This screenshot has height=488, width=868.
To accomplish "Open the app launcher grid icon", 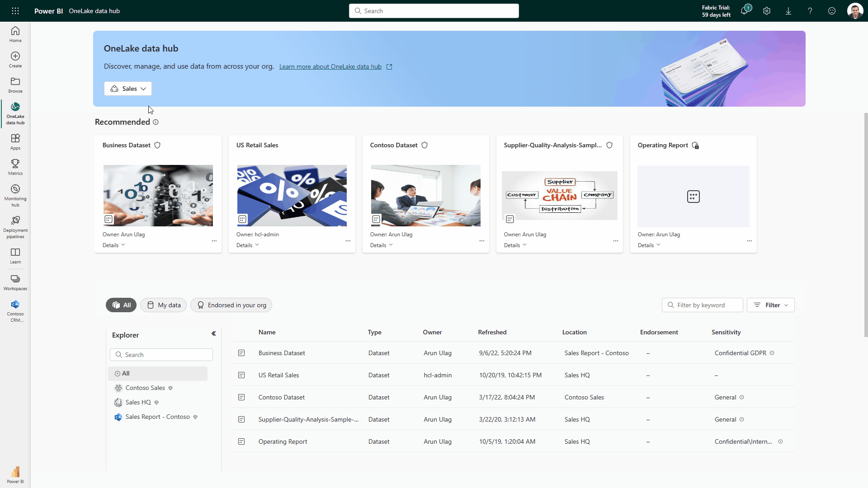I will pyautogui.click(x=15, y=11).
